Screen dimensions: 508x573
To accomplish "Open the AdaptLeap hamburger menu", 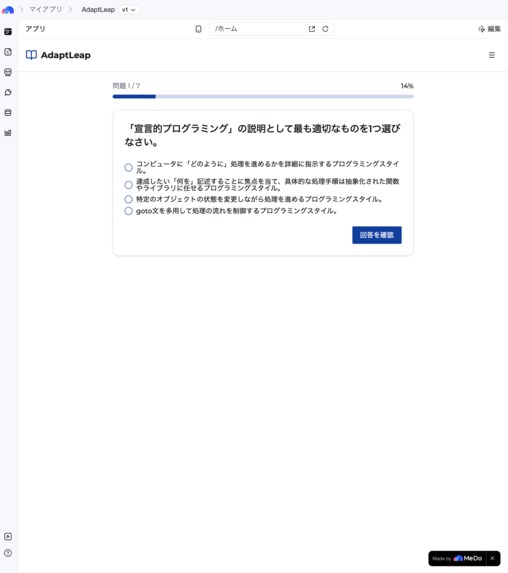I will pos(492,55).
